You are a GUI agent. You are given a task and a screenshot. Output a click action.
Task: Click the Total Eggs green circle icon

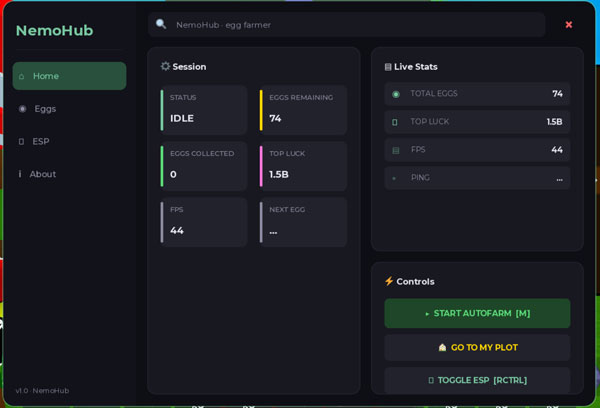click(396, 94)
